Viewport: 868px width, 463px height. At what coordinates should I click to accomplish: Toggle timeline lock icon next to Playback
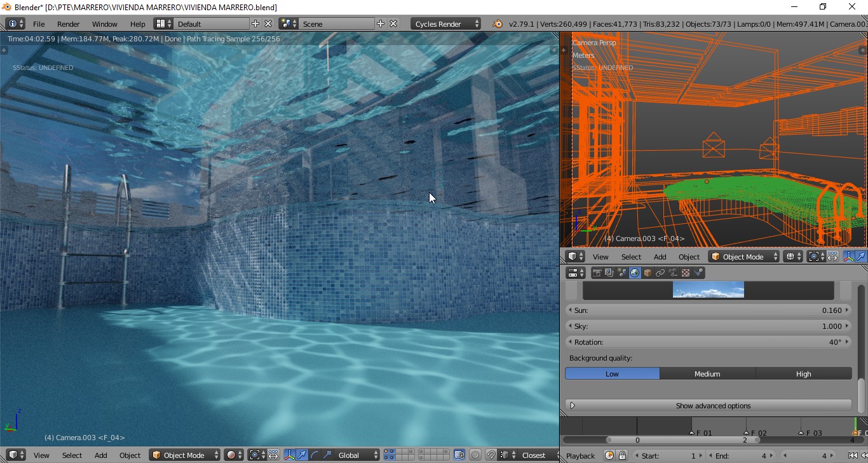[x=622, y=455]
